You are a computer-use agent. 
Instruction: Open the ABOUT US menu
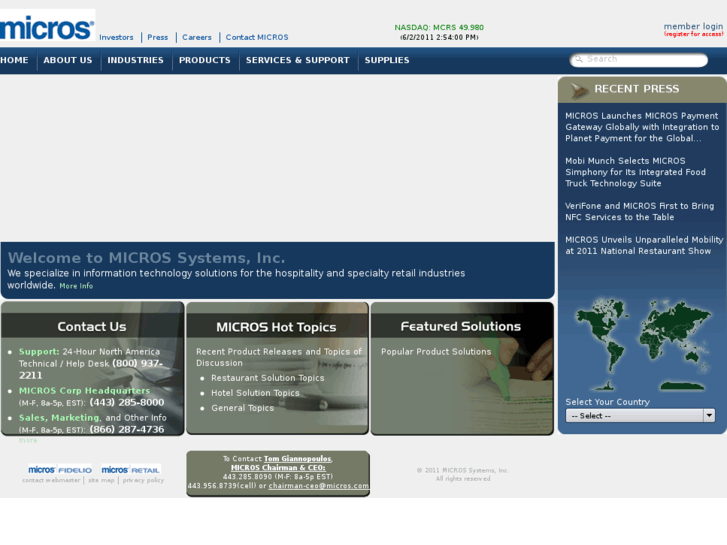click(x=68, y=60)
